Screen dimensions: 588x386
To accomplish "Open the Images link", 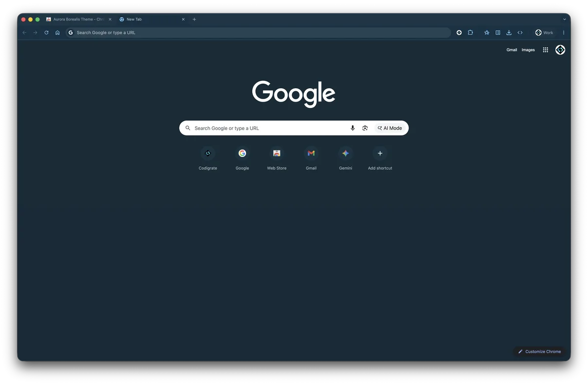I will (x=528, y=50).
